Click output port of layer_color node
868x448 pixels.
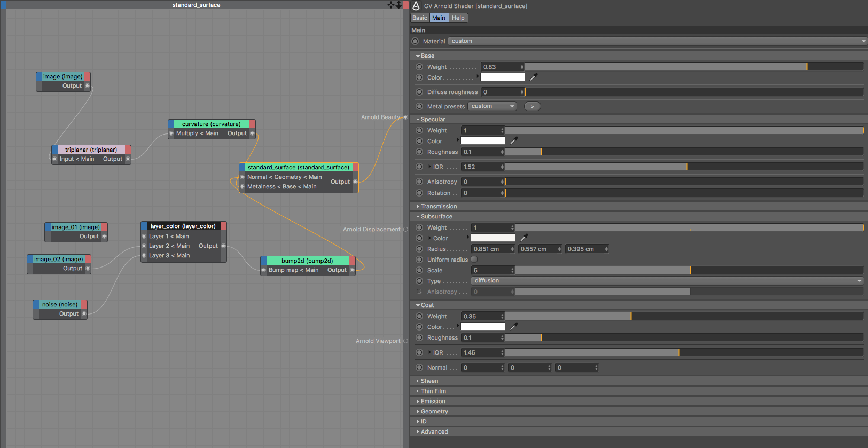pos(223,246)
